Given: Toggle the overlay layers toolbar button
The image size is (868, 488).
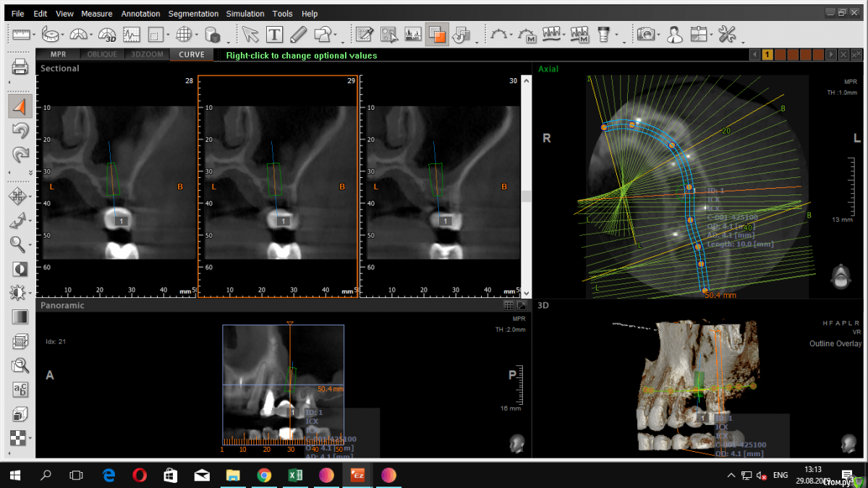Looking at the screenshot, I should 436,34.
